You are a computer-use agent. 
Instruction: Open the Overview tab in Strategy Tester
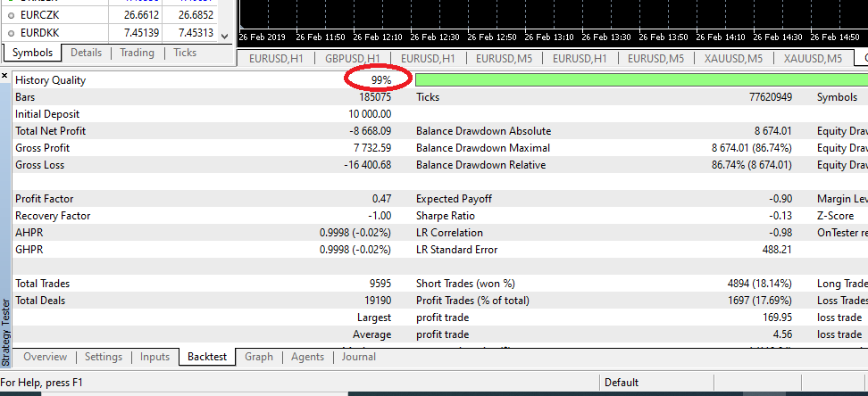(x=45, y=357)
